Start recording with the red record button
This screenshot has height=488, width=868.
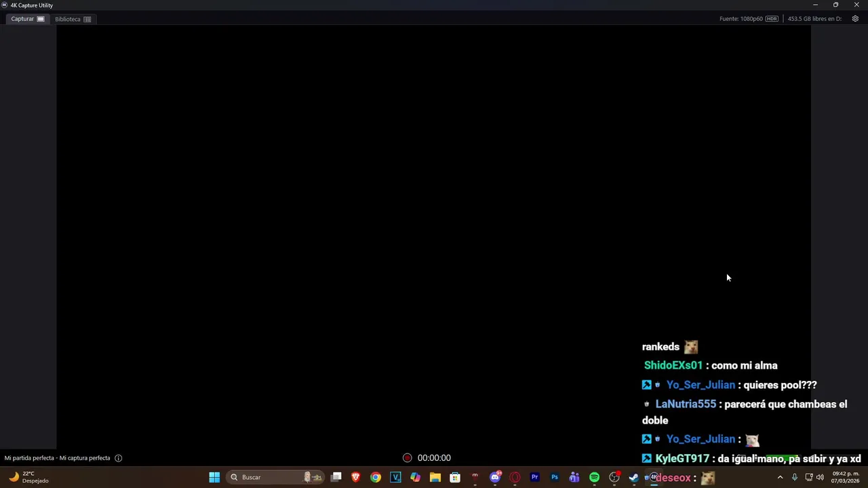click(407, 458)
